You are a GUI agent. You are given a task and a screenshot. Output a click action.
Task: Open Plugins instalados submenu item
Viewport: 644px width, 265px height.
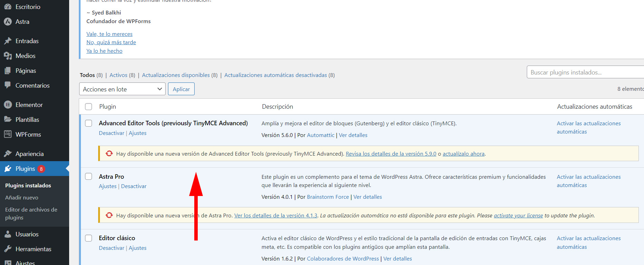[x=28, y=185]
